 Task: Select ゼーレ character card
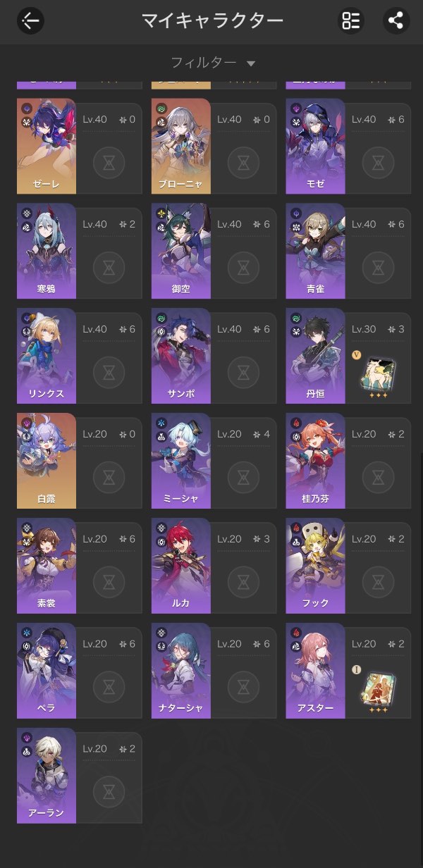79,146
